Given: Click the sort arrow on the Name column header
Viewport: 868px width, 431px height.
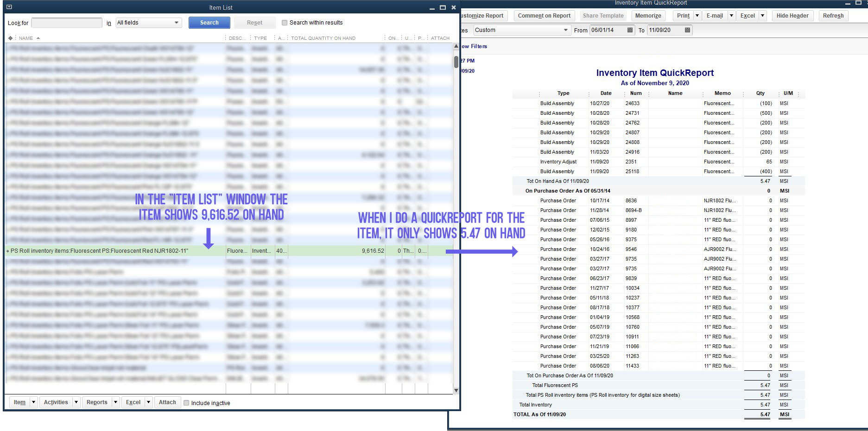Looking at the screenshot, I should tap(38, 38).
